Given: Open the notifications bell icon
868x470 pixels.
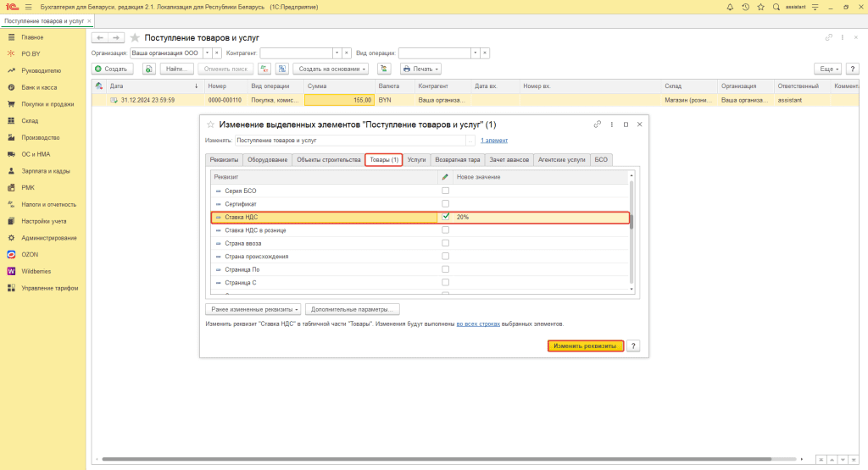Looking at the screenshot, I should (x=731, y=7).
